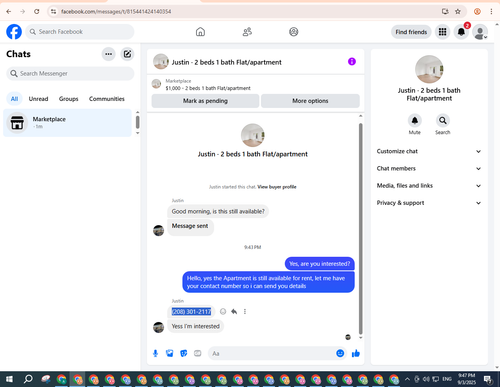Open the notifications bell icon
This screenshot has height=387, width=500.
coord(461,32)
